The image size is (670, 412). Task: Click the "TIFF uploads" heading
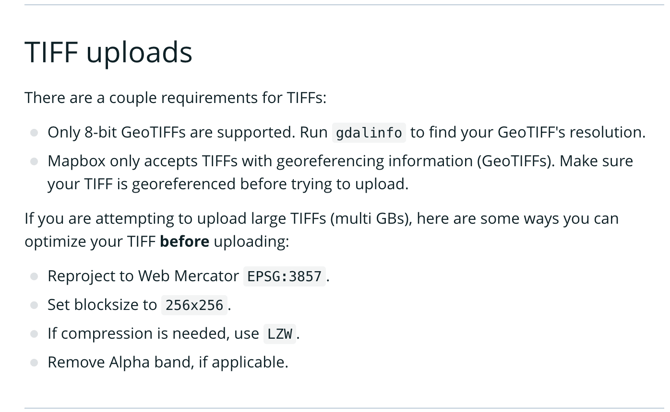(x=109, y=53)
